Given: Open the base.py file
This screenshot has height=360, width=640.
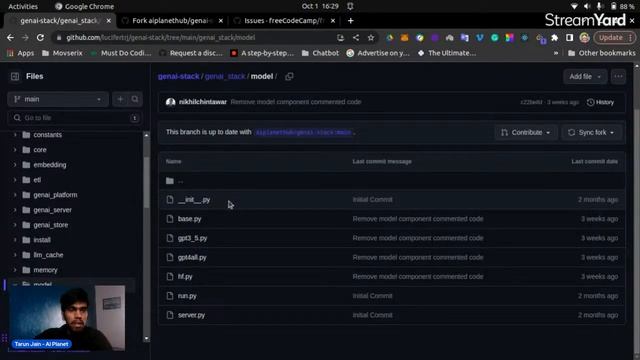Looking at the screenshot, I should coord(189,219).
